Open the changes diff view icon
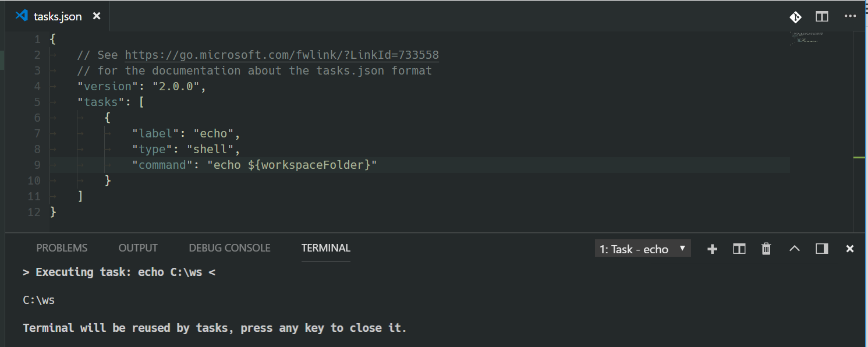This screenshot has height=347, width=868. pos(795,17)
